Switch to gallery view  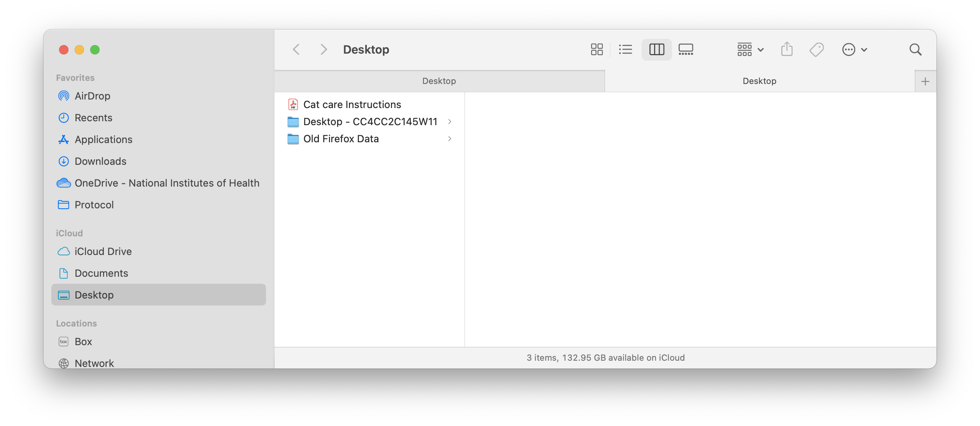(x=686, y=49)
